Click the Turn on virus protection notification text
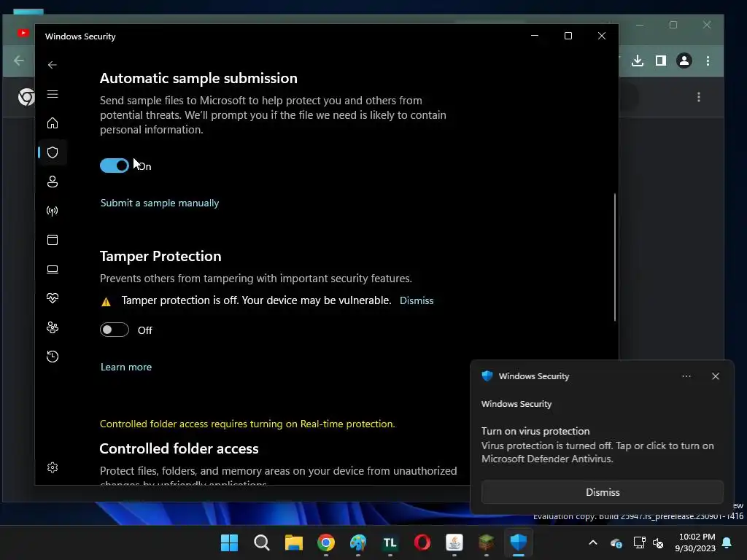 point(535,431)
